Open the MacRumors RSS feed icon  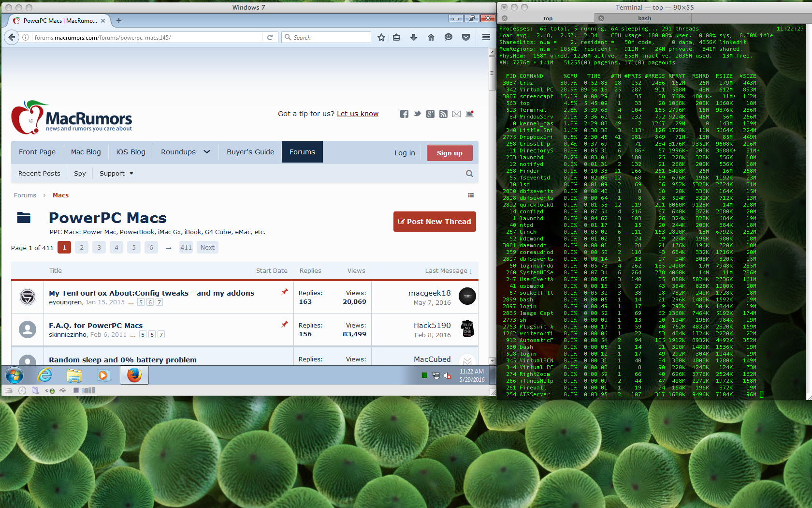pyautogui.click(x=443, y=114)
